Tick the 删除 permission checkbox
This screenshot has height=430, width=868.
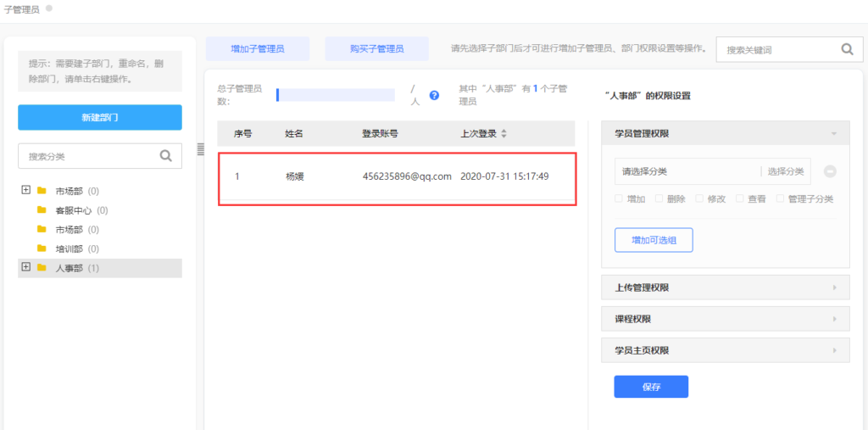tap(659, 198)
